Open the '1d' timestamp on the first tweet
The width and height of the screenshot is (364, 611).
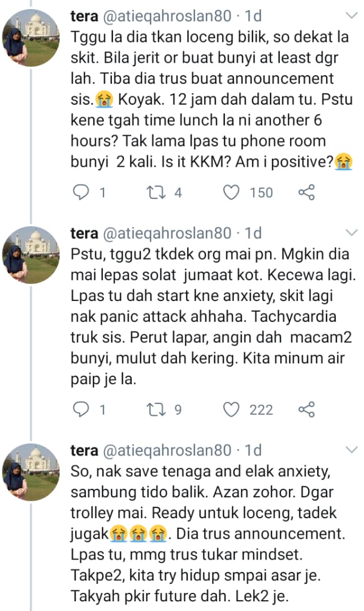pos(253,16)
